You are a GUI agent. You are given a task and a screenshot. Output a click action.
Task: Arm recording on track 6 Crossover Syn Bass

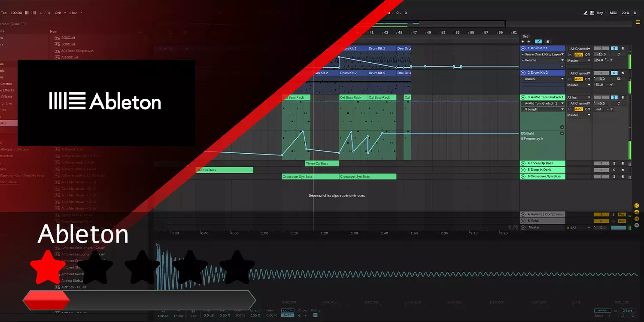(x=623, y=176)
